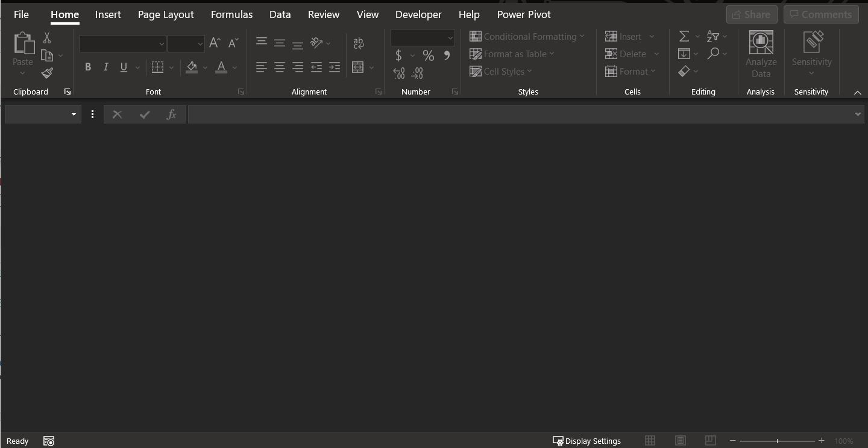Open the font name dropdown

click(162, 44)
